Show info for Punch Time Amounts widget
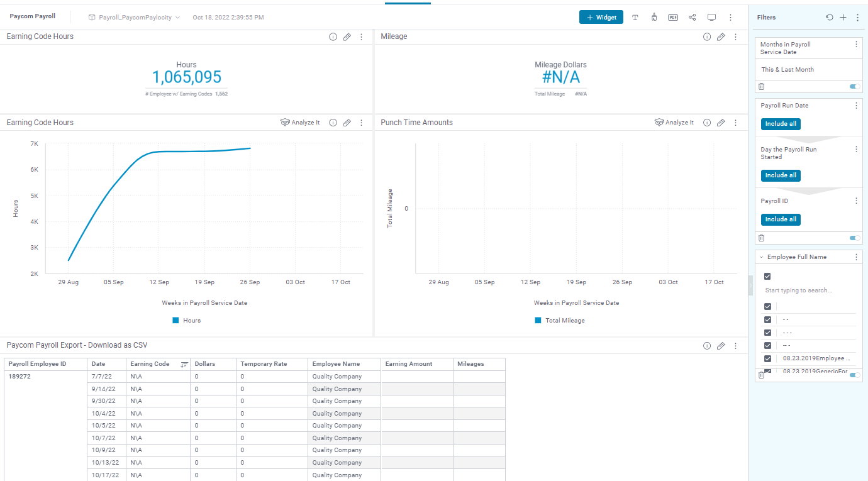 pos(707,123)
